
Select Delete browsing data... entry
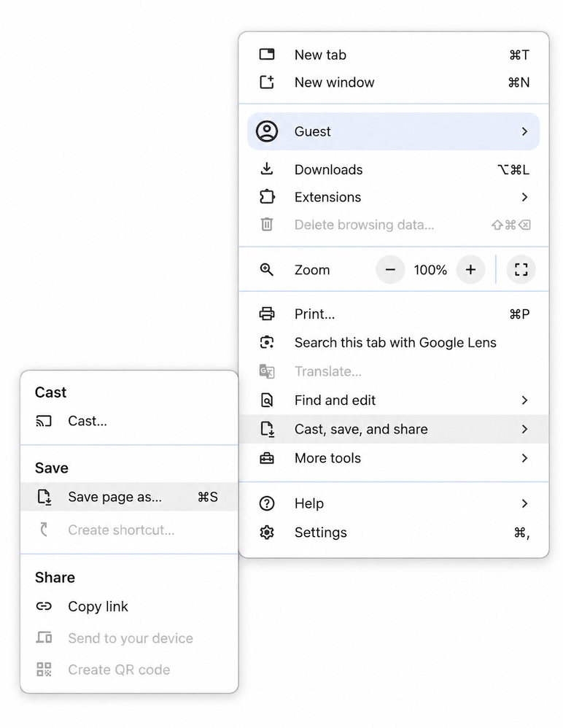pyautogui.click(x=394, y=225)
